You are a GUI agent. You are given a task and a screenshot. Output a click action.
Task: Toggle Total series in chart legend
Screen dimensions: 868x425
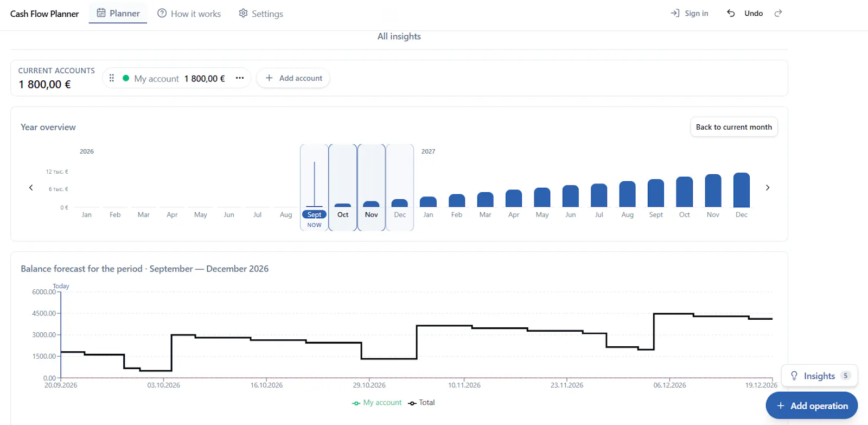point(422,403)
